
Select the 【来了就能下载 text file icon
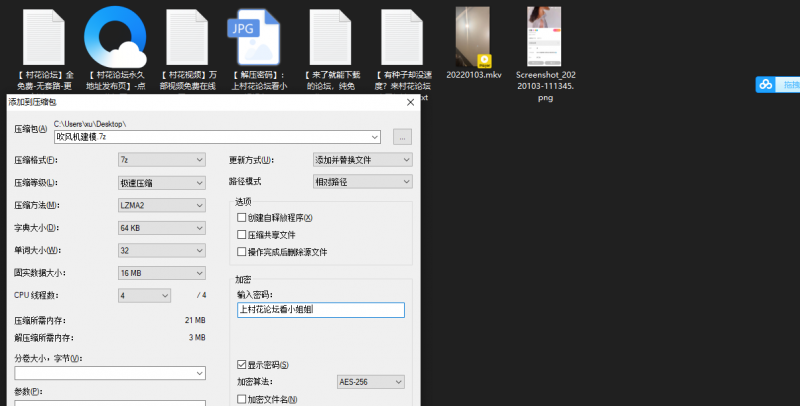[329, 37]
